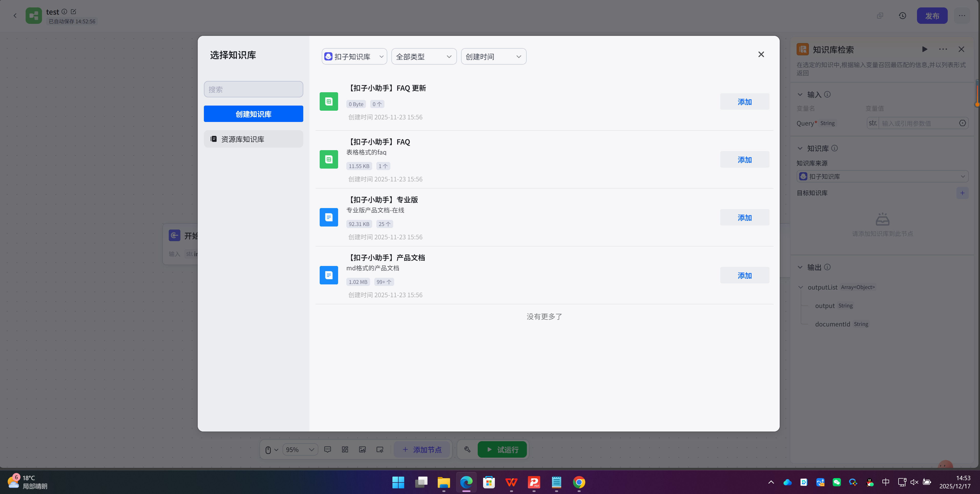Click the 创建知识库 button
Image resolution: width=980 pixels, height=494 pixels.
click(x=253, y=114)
